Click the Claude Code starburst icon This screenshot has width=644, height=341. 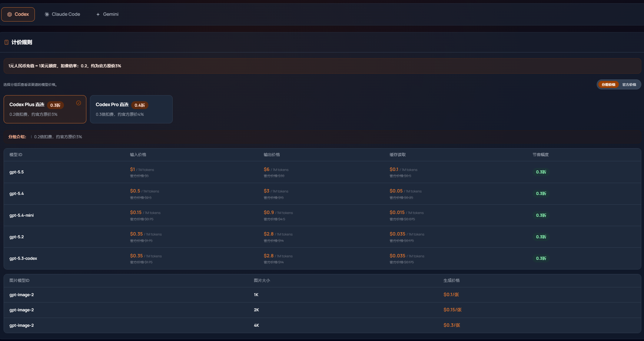point(47,14)
